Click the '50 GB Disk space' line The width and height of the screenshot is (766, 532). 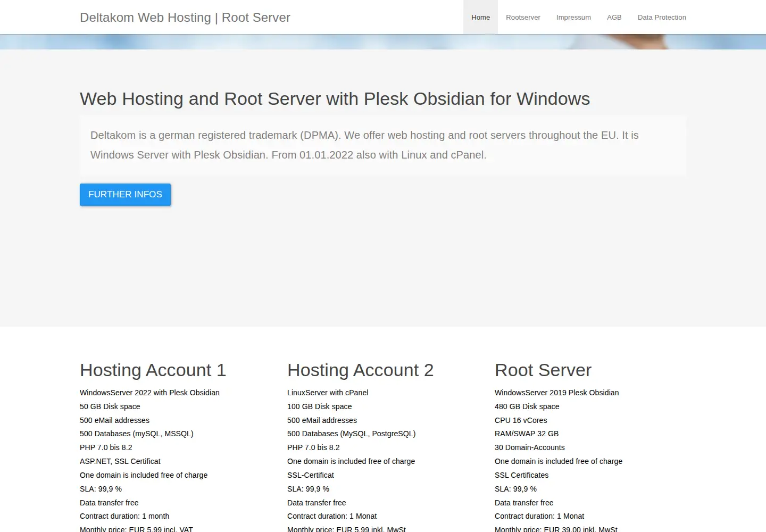pos(110,406)
